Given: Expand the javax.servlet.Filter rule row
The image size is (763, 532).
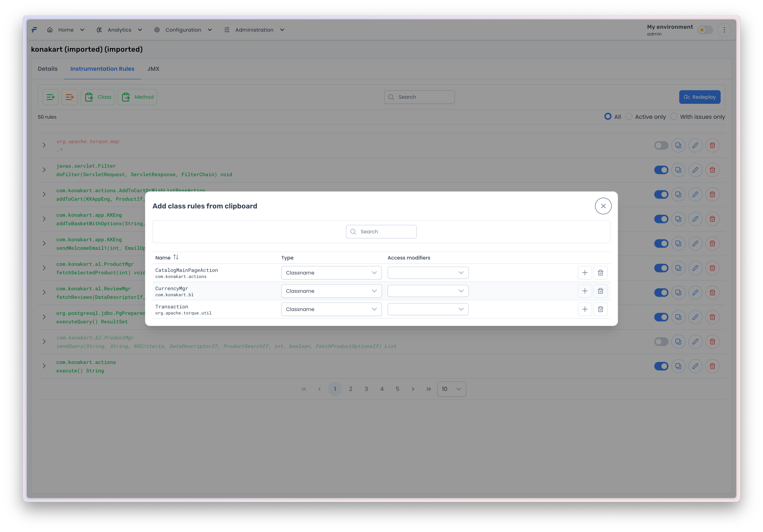Looking at the screenshot, I should (44, 170).
